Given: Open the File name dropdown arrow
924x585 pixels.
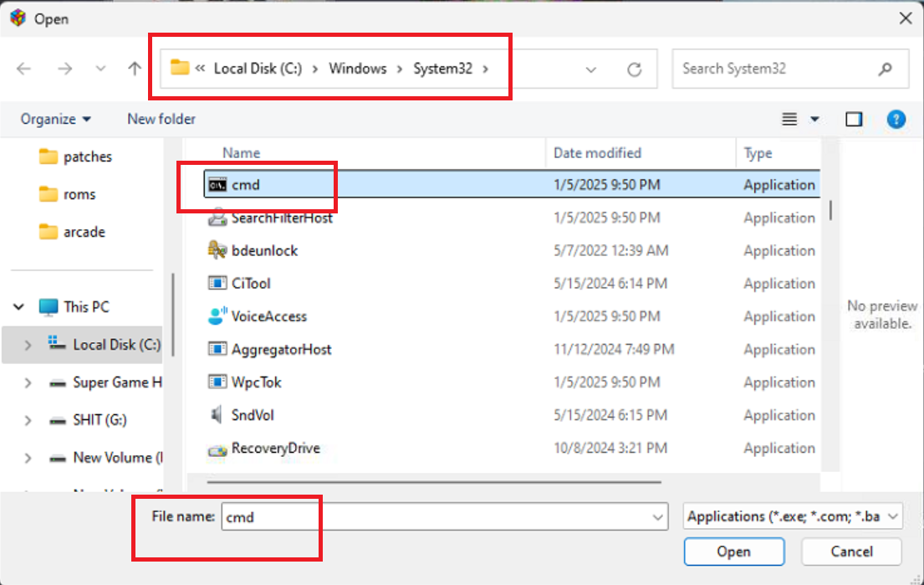Looking at the screenshot, I should (657, 517).
